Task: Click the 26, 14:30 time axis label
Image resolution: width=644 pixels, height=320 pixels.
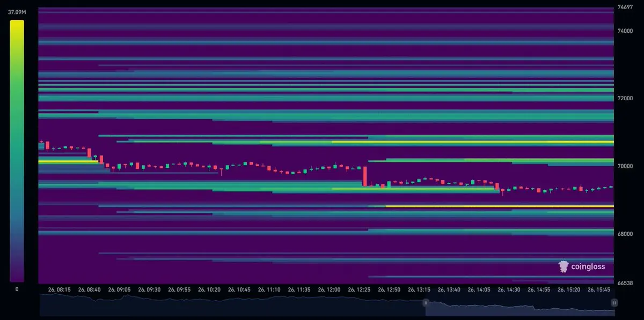Action: 509,289
